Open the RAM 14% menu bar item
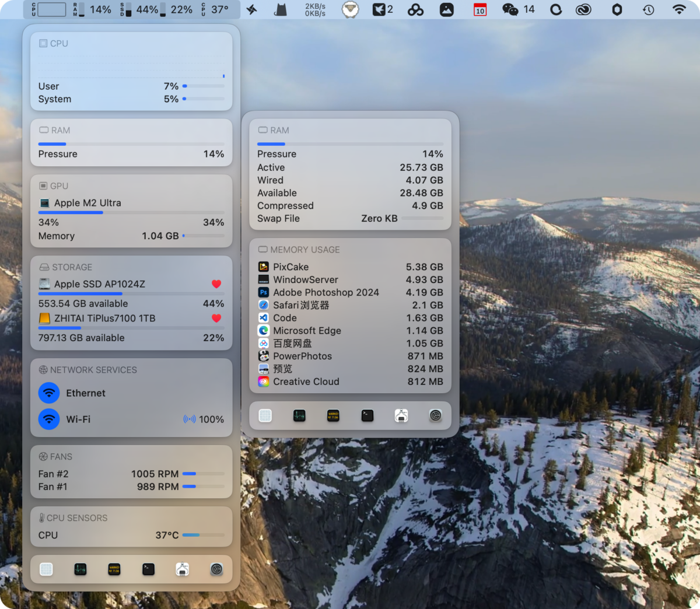Viewport: 700px width, 609px height. [x=92, y=9]
